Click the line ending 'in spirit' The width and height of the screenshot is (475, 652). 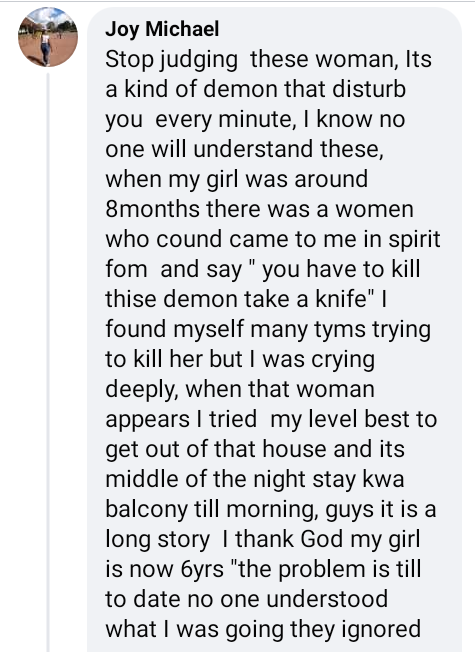pyautogui.click(x=272, y=239)
